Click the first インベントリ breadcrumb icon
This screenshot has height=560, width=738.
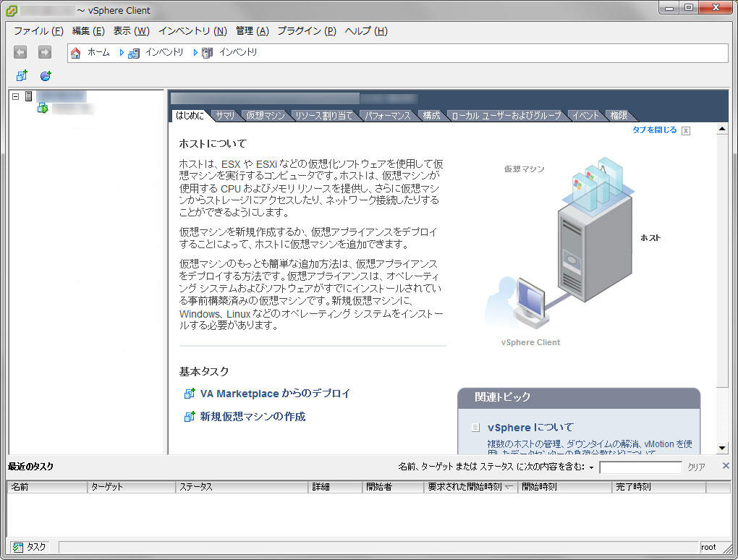point(134,53)
